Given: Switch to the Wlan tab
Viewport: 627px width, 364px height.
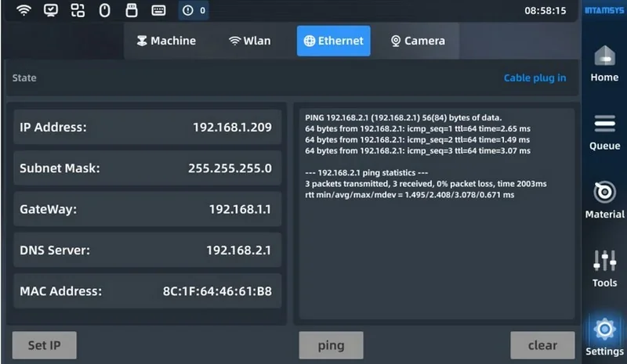Looking at the screenshot, I should pos(249,41).
